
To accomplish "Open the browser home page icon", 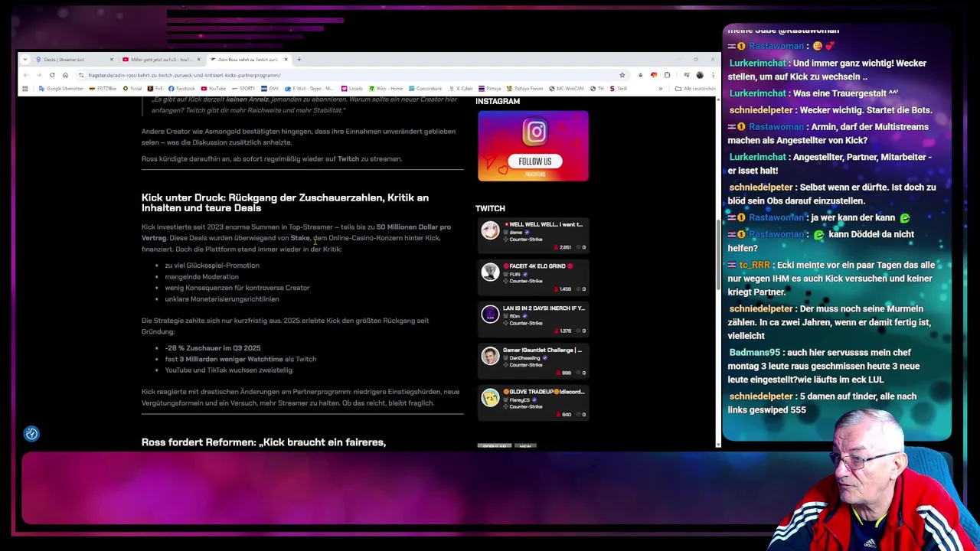I will (x=65, y=75).
